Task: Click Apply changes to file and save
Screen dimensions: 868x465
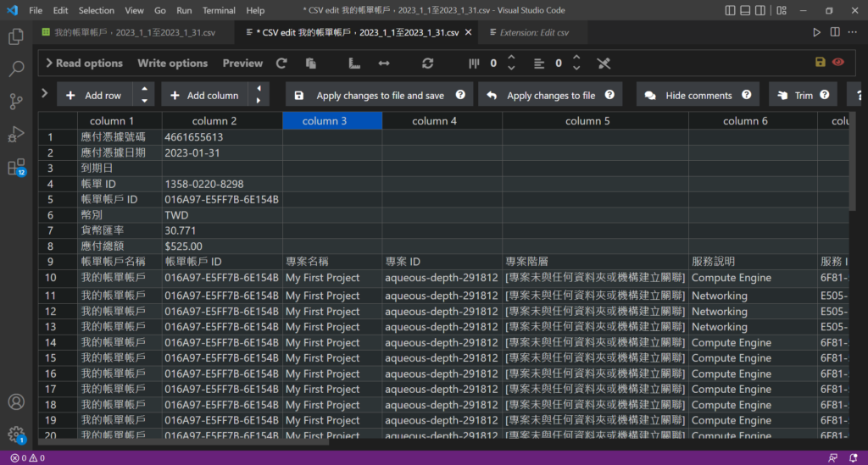Action: [379, 96]
